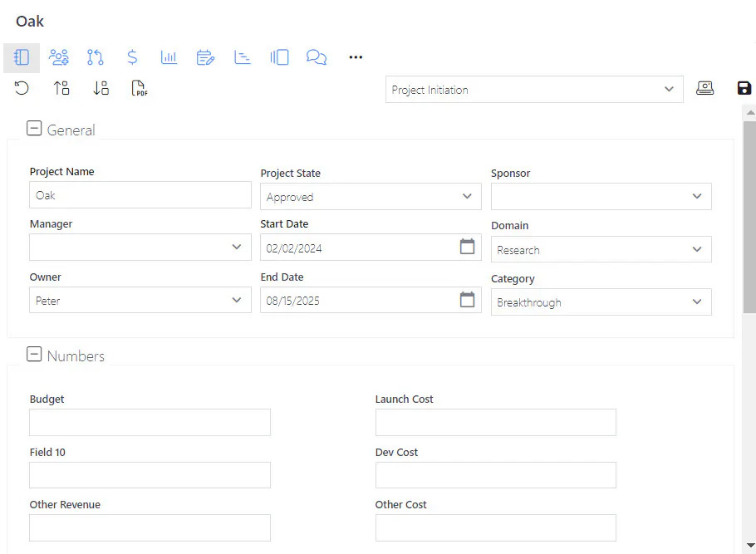This screenshot has width=756, height=554.
Task: Click the icon left of Save
Action: (704, 88)
